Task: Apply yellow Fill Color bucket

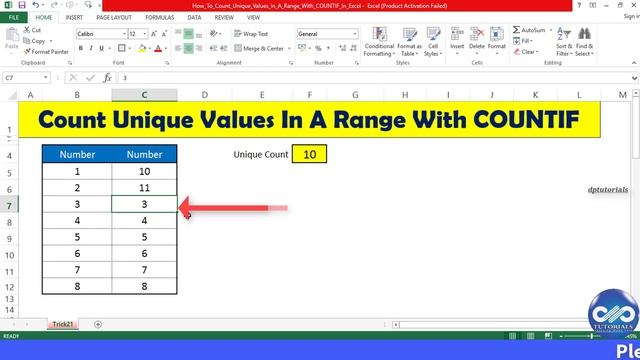Action: pyautogui.click(x=142, y=48)
